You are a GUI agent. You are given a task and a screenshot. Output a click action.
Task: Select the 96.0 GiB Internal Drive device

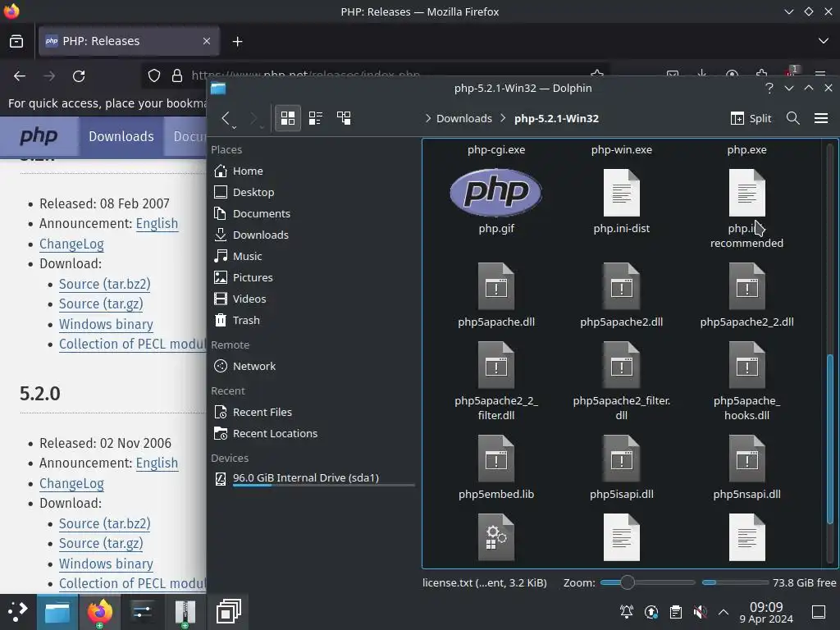[313, 478]
